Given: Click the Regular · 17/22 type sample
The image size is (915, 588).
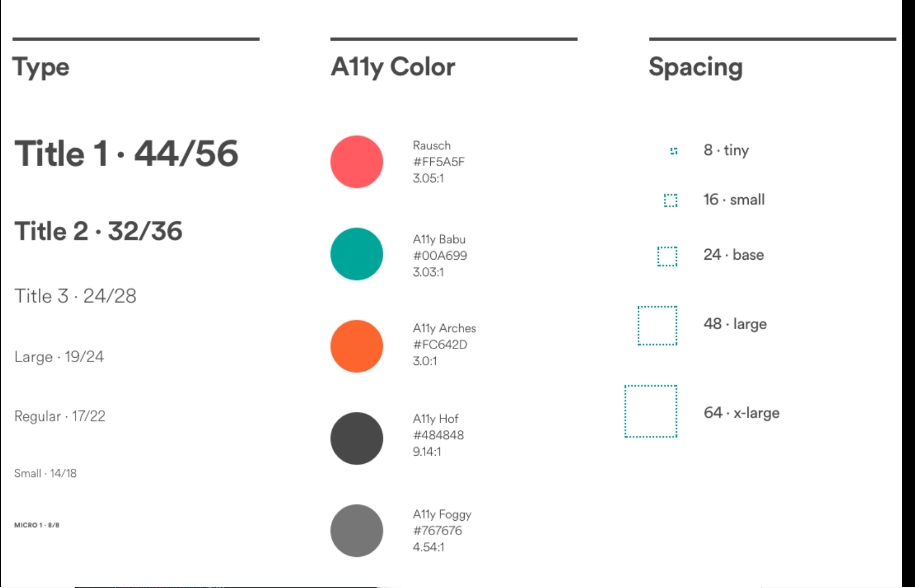Looking at the screenshot, I should 60,416.
